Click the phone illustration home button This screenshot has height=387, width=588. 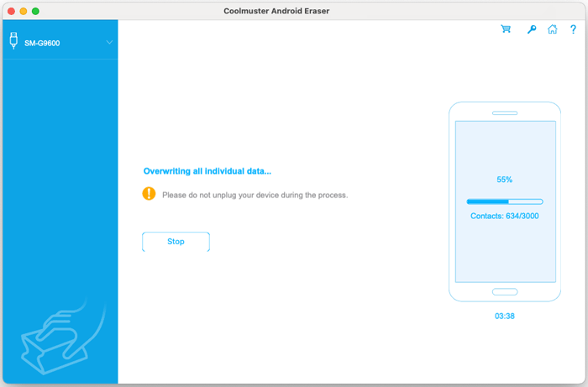[x=505, y=291]
